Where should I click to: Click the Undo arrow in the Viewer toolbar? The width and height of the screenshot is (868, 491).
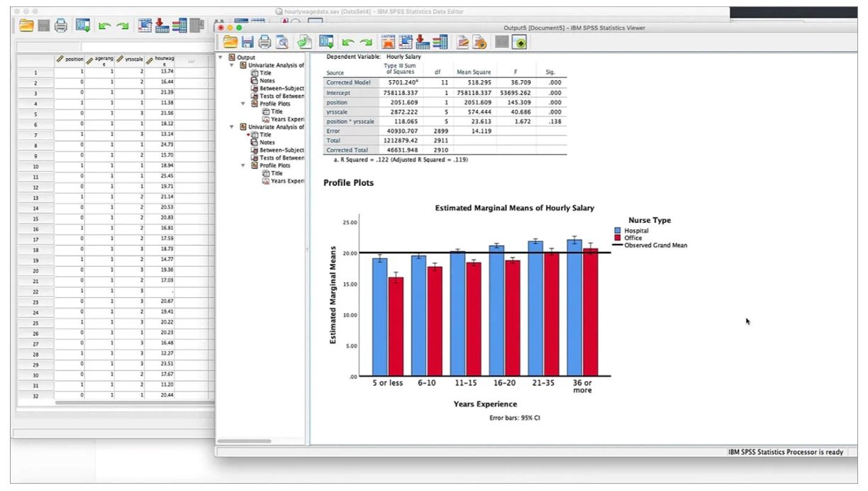[x=347, y=42]
